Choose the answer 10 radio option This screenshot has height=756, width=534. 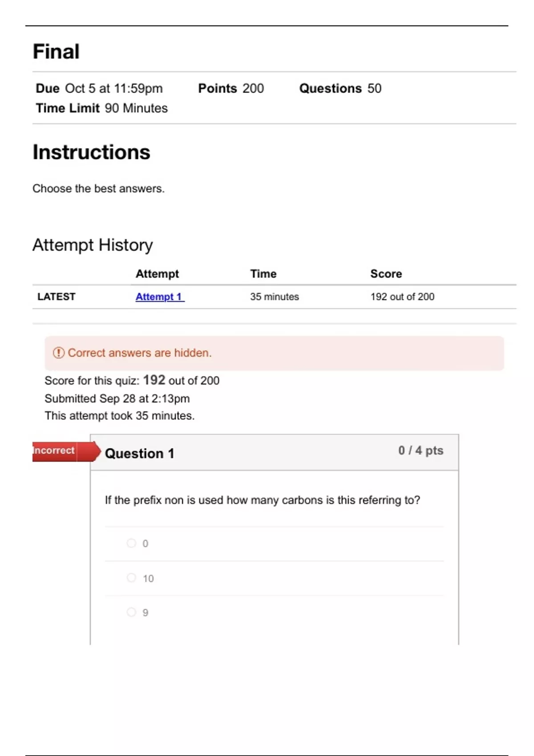(x=131, y=578)
